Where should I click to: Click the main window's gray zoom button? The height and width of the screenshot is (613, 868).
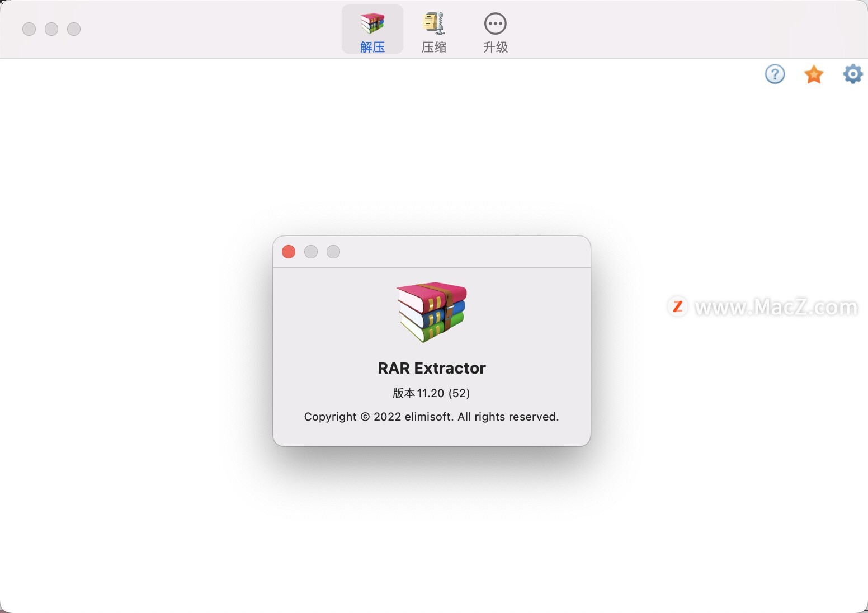74,29
